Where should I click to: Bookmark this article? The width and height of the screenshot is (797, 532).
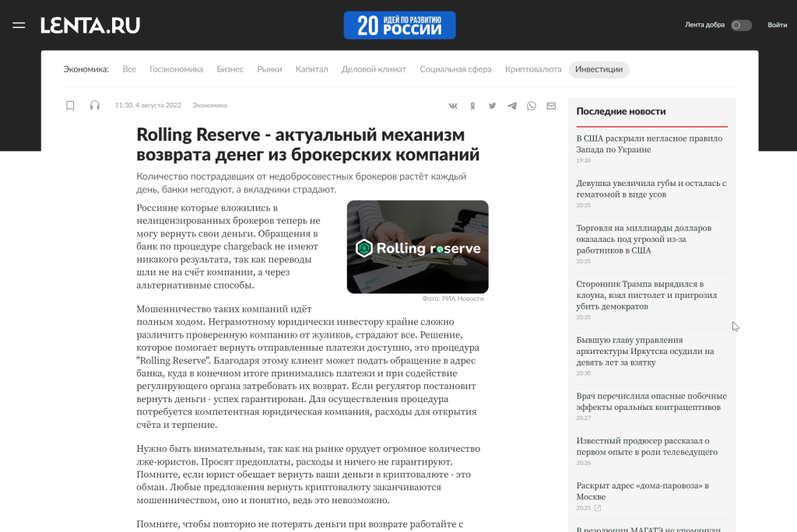pyautogui.click(x=70, y=106)
